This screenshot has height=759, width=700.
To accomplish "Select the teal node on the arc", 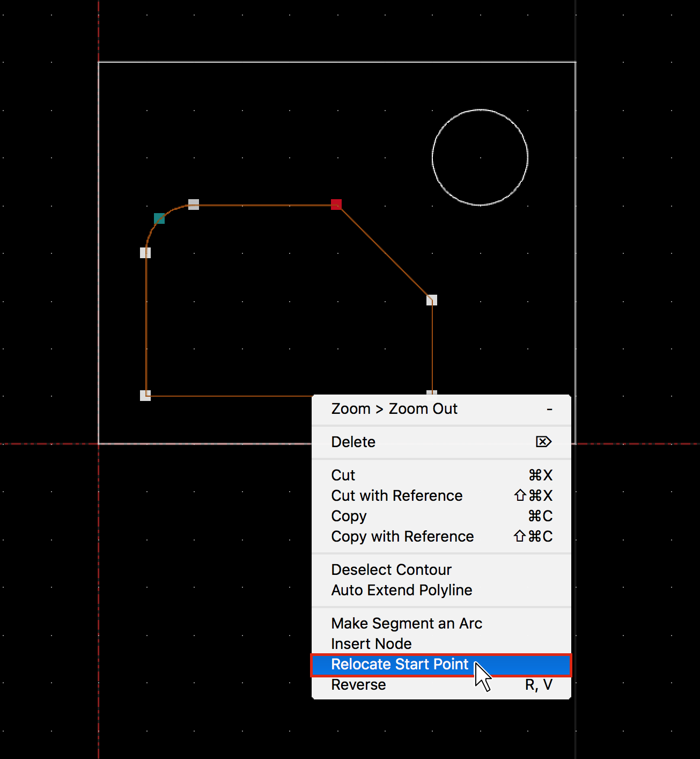I will (159, 218).
